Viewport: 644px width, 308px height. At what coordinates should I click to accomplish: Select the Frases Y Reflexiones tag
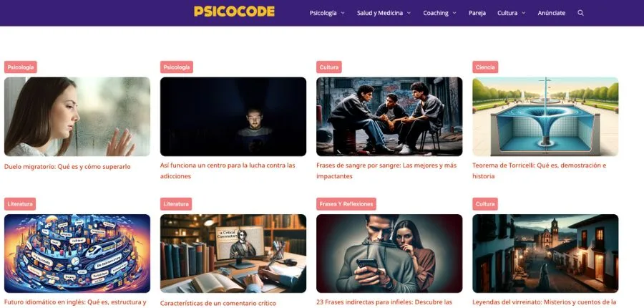[x=346, y=204]
